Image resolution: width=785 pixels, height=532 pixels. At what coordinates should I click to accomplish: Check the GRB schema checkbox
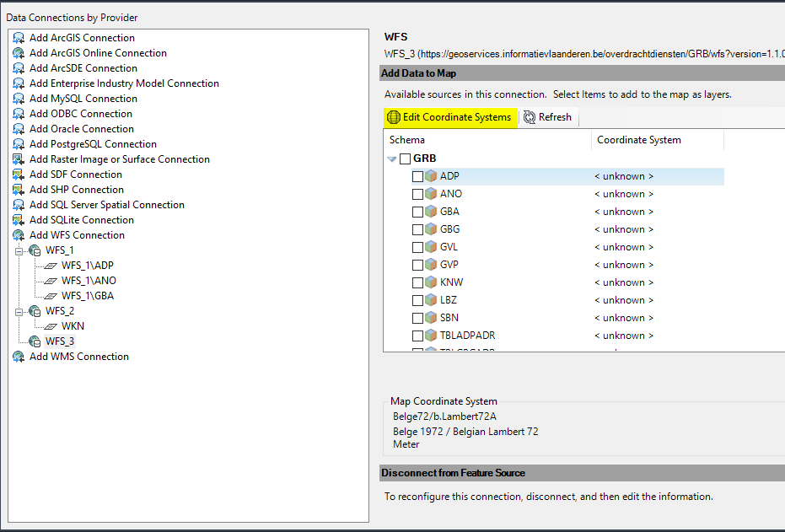405,158
